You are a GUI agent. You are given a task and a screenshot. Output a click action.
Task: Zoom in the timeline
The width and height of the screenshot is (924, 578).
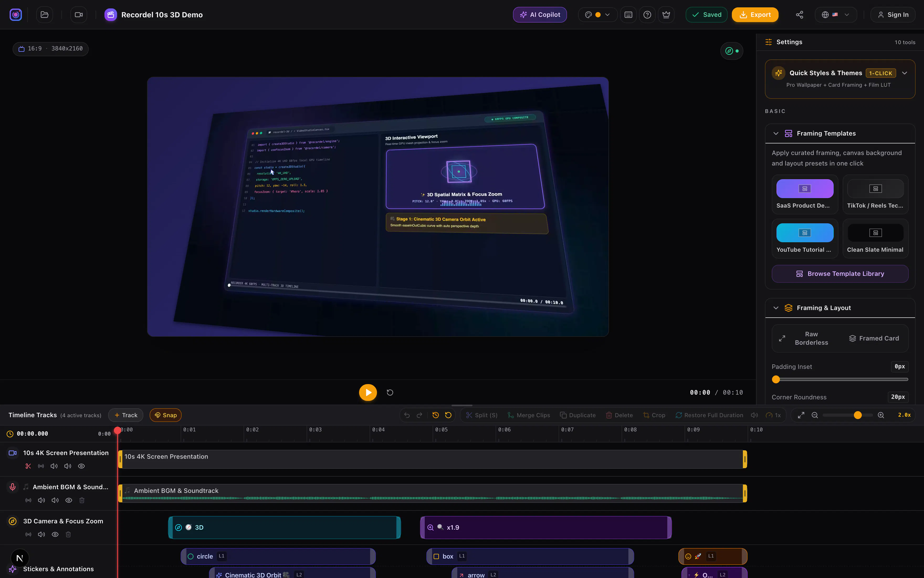(881, 415)
